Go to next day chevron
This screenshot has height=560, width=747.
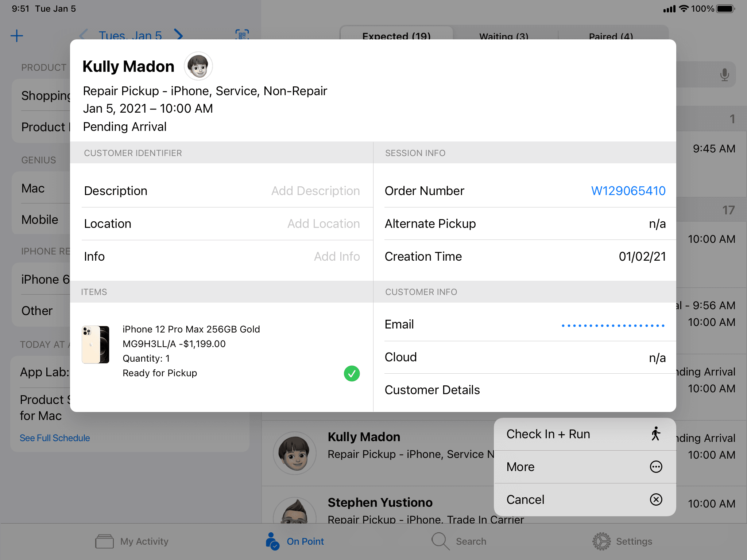[x=178, y=35]
